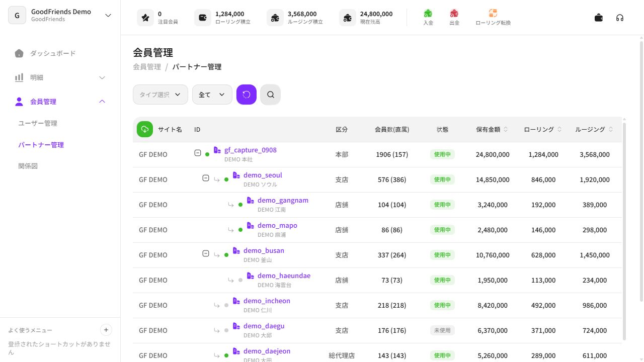The image size is (644, 362).
Task: Collapse the demo_seoul tree row
Action: (205, 178)
